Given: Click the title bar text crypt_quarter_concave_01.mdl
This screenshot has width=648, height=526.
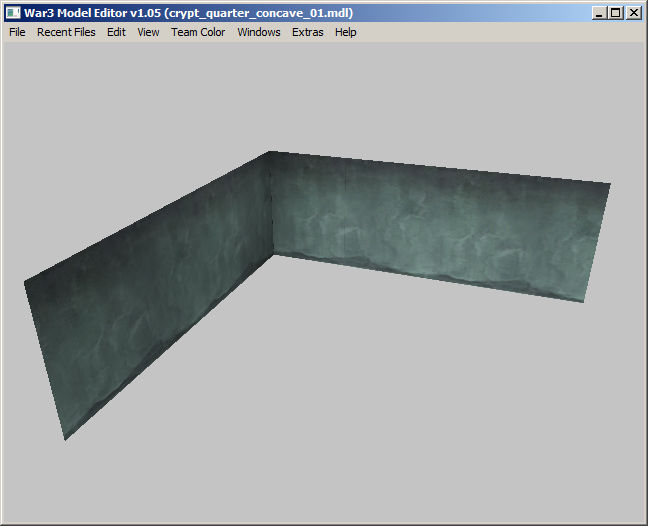Looking at the screenshot, I should (x=259, y=13).
